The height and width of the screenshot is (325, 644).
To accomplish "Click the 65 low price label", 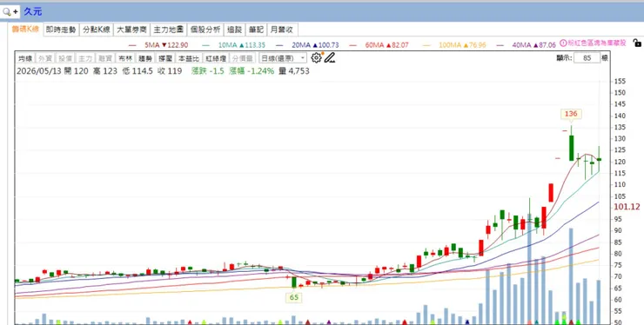I will (x=293, y=298).
